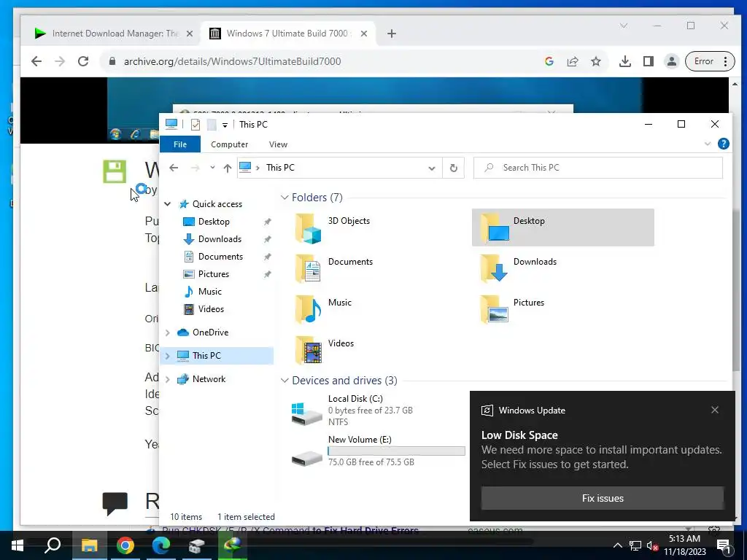
Task: Open taskbar search
Action: pyautogui.click(x=53, y=545)
